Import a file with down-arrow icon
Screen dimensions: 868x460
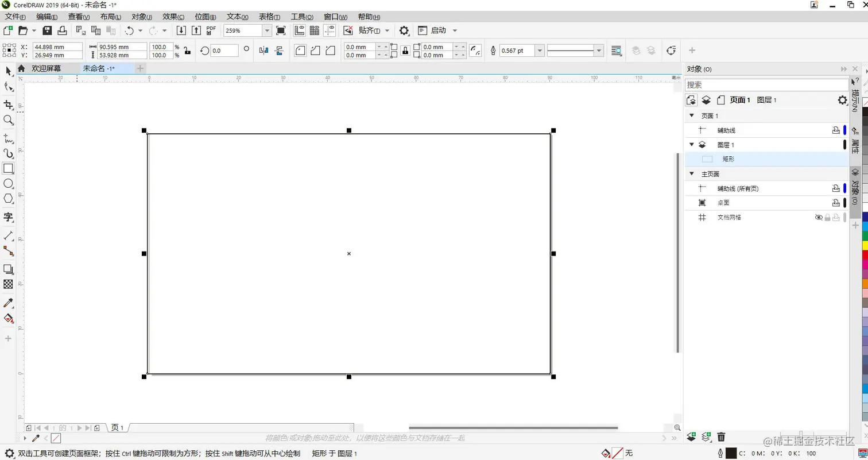pos(181,30)
